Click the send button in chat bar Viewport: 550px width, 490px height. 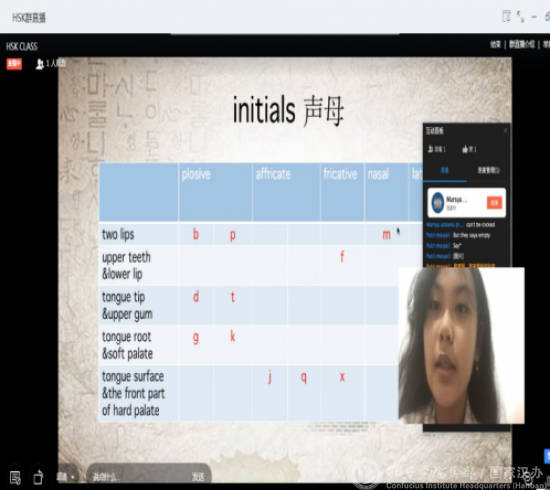tap(198, 477)
